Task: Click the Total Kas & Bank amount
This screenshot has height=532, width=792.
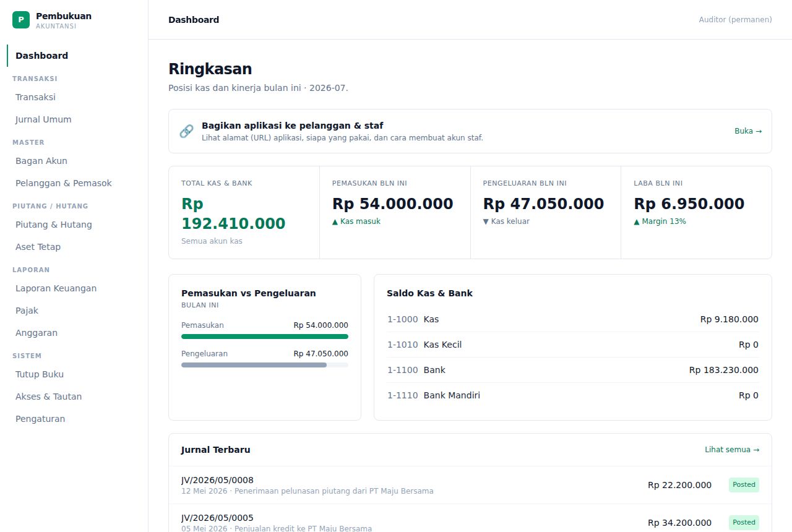Action: coord(233,213)
